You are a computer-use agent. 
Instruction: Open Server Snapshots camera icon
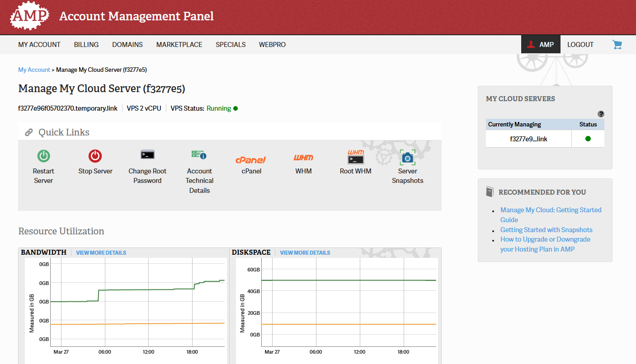(x=407, y=157)
